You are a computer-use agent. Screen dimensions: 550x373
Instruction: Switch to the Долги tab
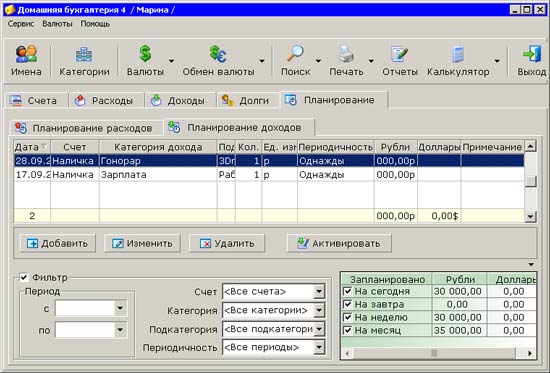[x=248, y=101]
